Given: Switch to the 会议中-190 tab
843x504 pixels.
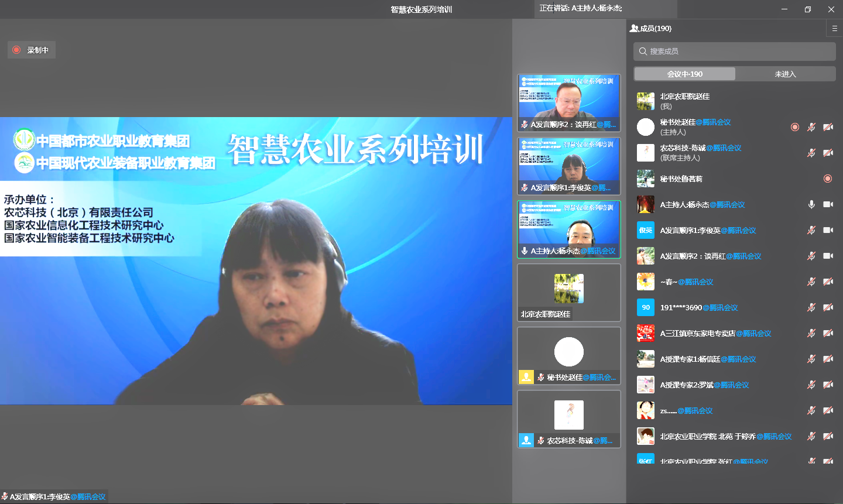Looking at the screenshot, I should [684, 74].
